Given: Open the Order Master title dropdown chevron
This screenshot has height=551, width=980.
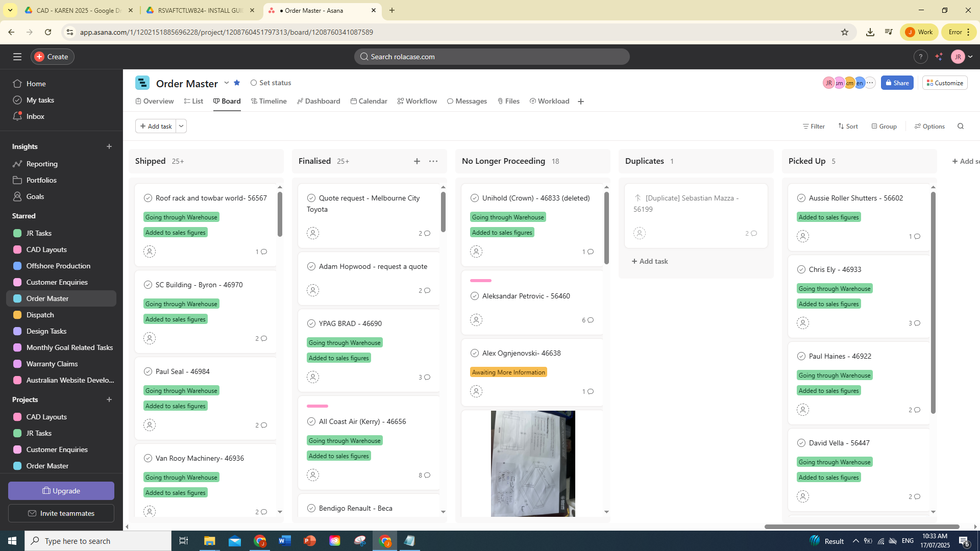Looking at the screenshot, I should [227, 83].
